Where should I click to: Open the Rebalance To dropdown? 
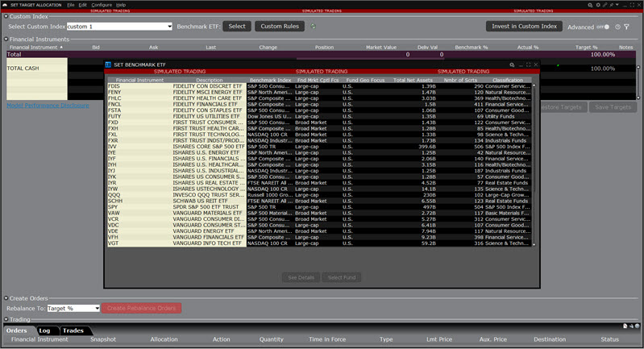(x=73, y=308)
